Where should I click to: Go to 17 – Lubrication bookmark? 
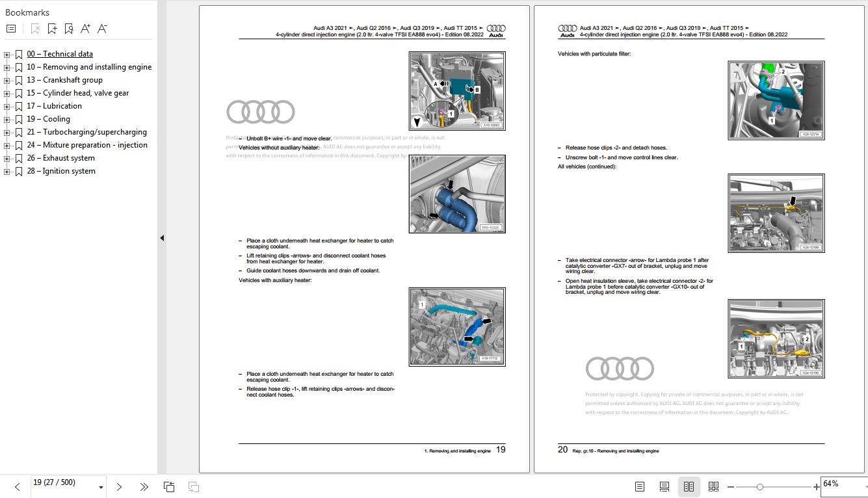click(54, 106)
